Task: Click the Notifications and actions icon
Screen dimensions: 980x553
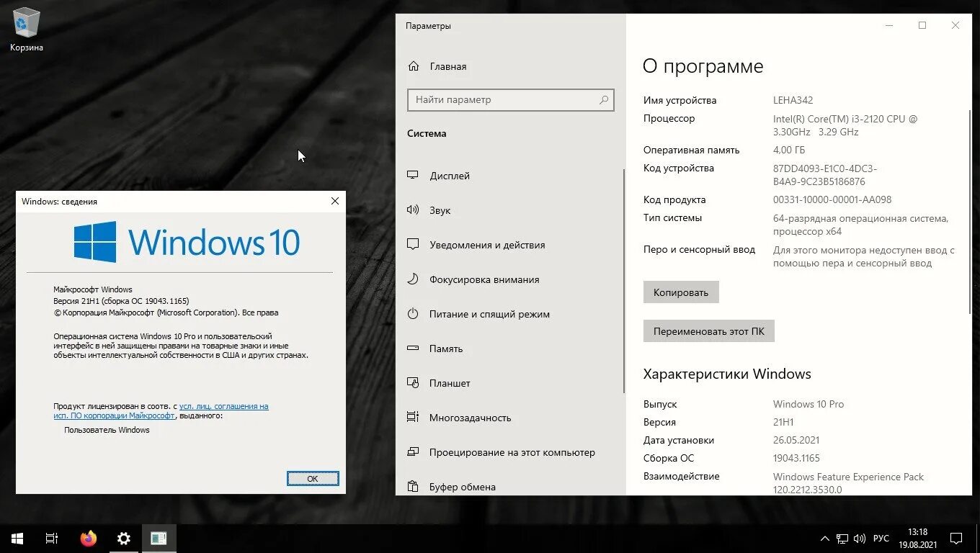Action: 413,245
